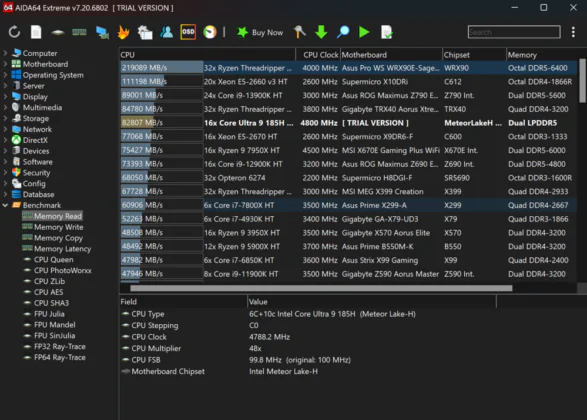The image size is (587, 420).
Task: Sort by the Motherboard column header
Action: pos(391,55)
